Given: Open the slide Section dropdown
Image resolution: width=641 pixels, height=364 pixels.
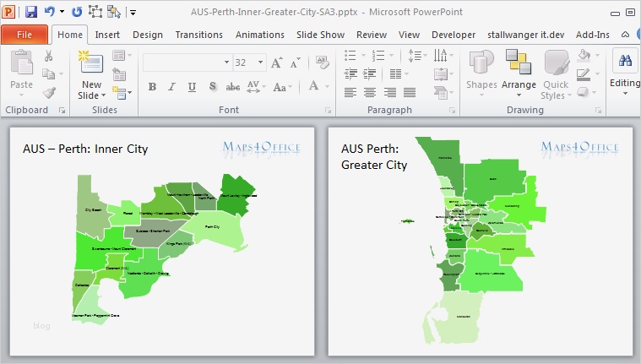Looking at the screenshot, I should click(122, 93).
